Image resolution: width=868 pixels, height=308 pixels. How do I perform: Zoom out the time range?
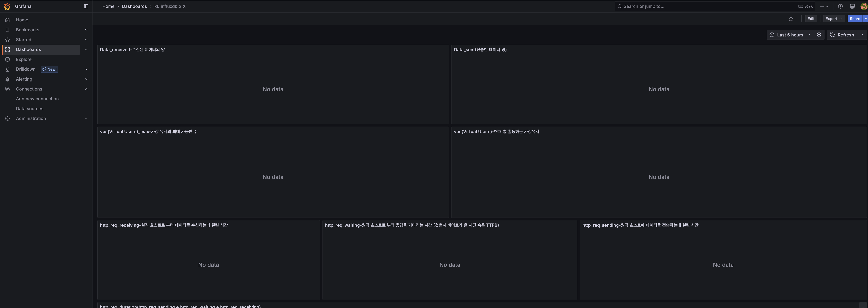click(819, 35)
